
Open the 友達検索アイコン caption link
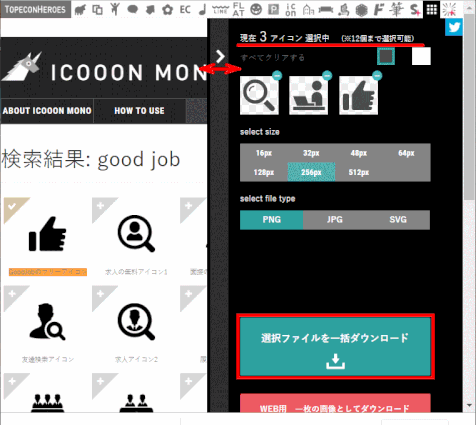pos(48,359)
